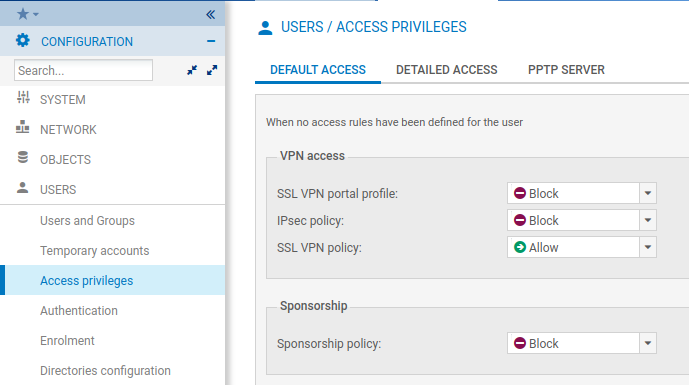
Task: Open SSL VPN portal profile dropdown
Action: (648, 193)
